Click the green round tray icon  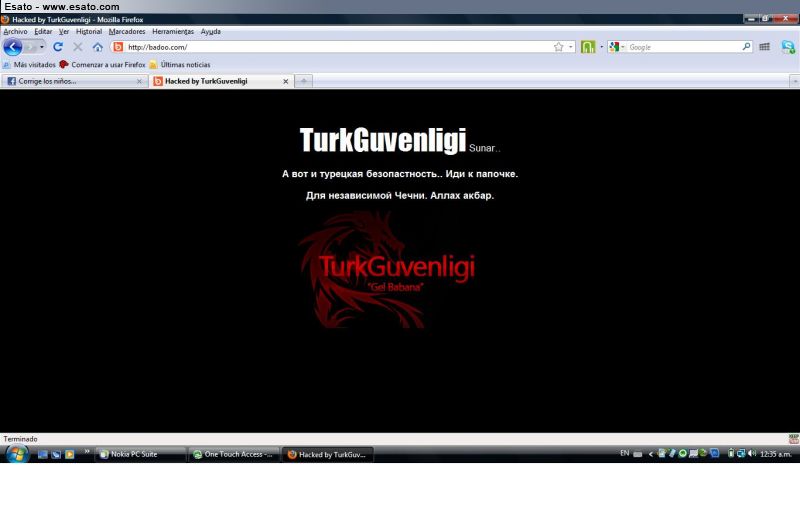click(682, 453)
